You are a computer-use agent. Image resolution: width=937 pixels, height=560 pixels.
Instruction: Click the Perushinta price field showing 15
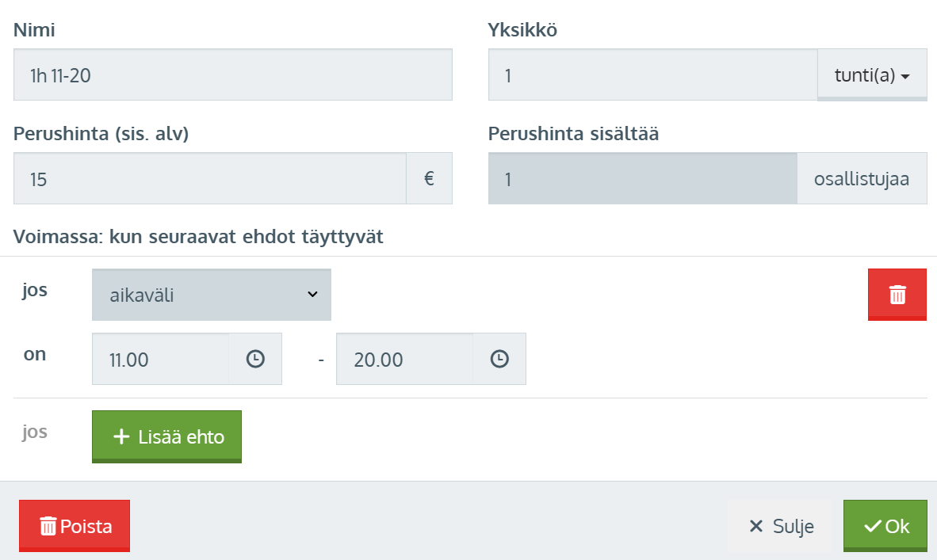coord(210,178)
